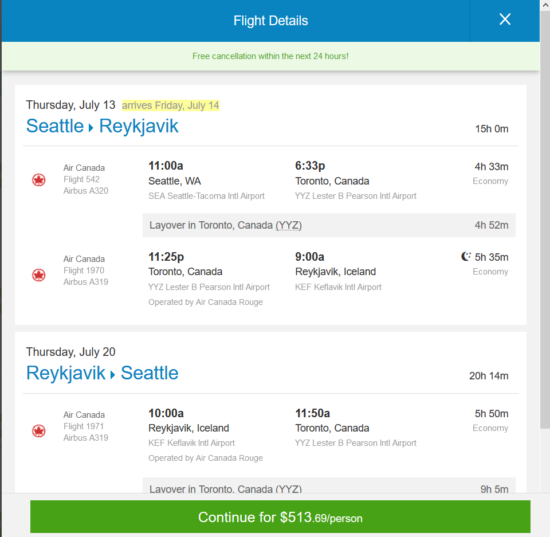Click Air Canada logo for Flight 1971
The image size is (550, 537).
[x=39, y=430]
